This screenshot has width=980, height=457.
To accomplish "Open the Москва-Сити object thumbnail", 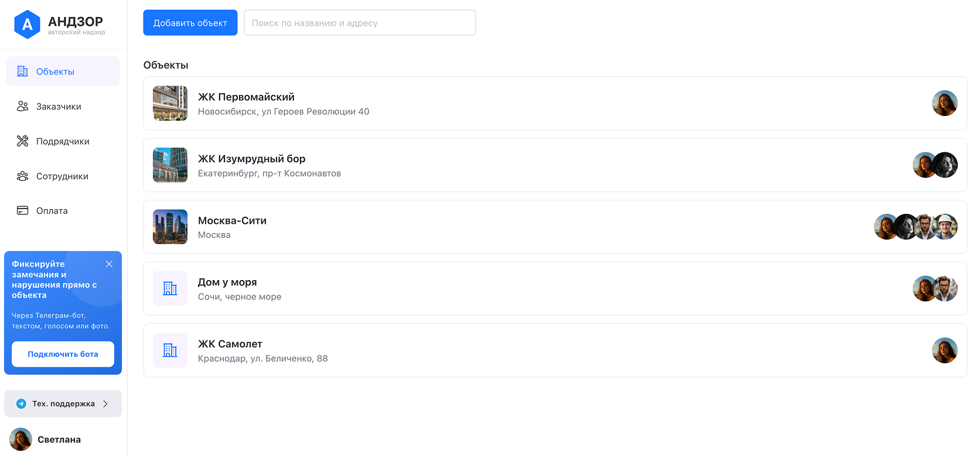I will pos(170,227).
